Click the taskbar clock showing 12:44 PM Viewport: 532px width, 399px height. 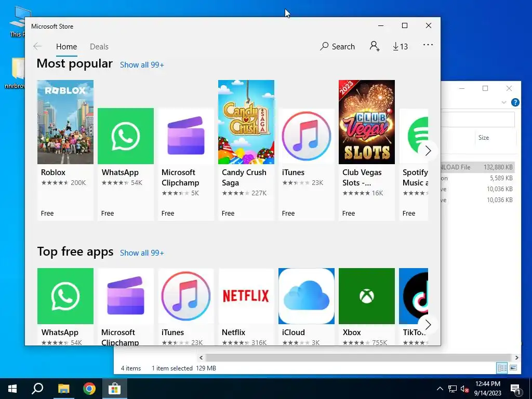click(x=487, y=389)
